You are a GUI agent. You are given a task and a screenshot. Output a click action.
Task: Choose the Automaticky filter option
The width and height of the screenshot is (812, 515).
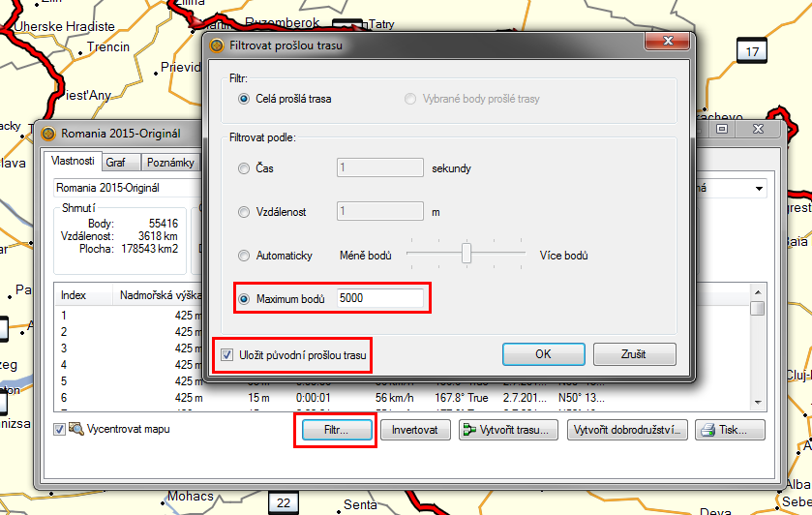(243, 256)
